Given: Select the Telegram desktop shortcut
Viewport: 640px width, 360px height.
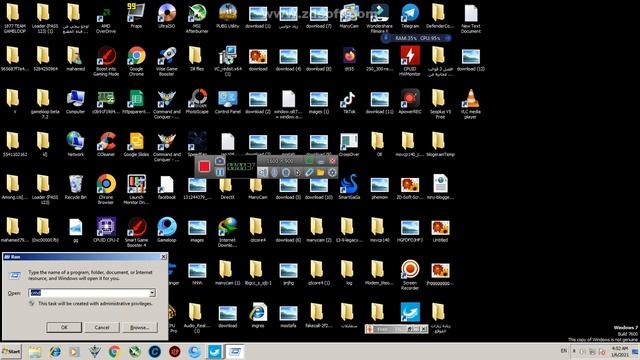Looking at the screenshot, I should click(410, 16).
